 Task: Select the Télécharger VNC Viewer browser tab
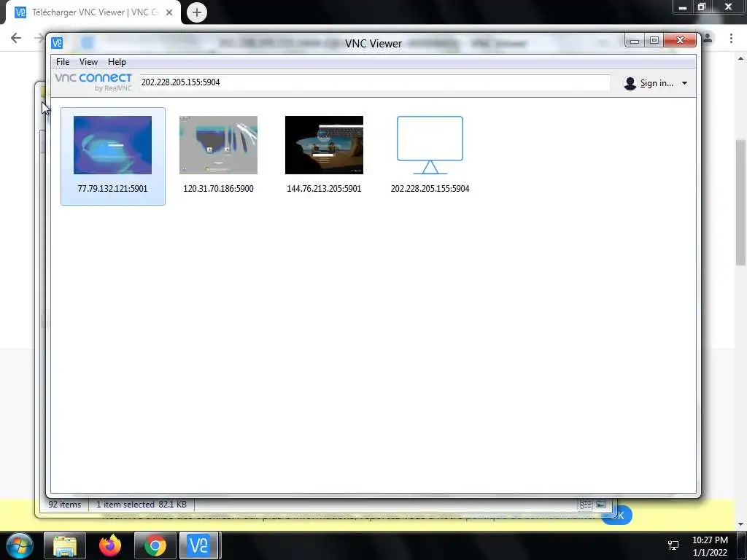click(94, 12)
